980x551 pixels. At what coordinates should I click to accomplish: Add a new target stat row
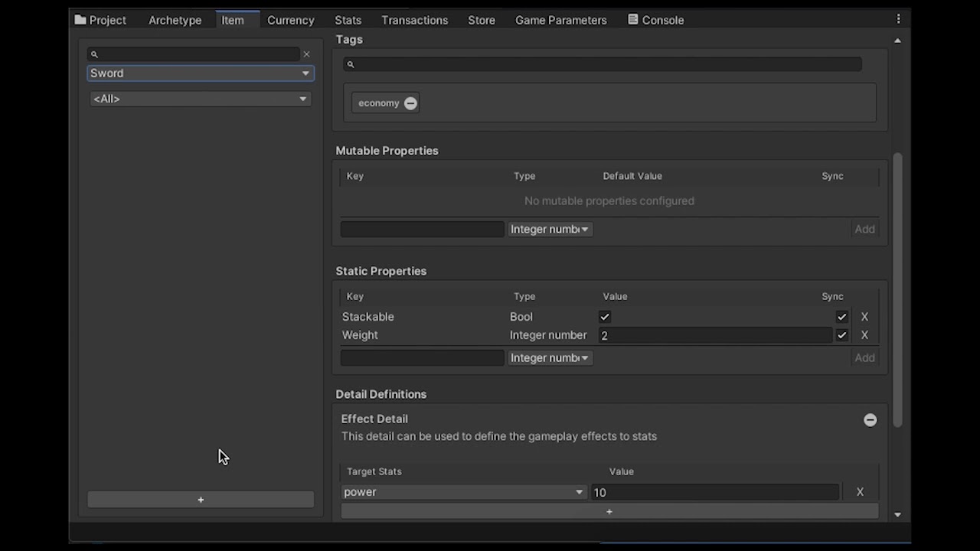609,511
